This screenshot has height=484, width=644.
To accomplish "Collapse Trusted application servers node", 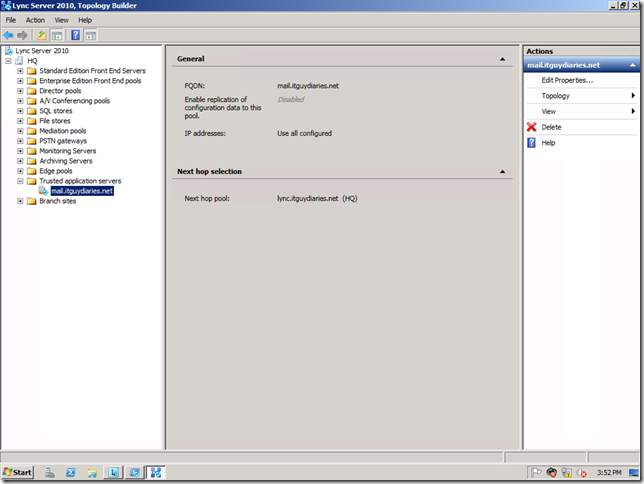I will coord(20,181).
